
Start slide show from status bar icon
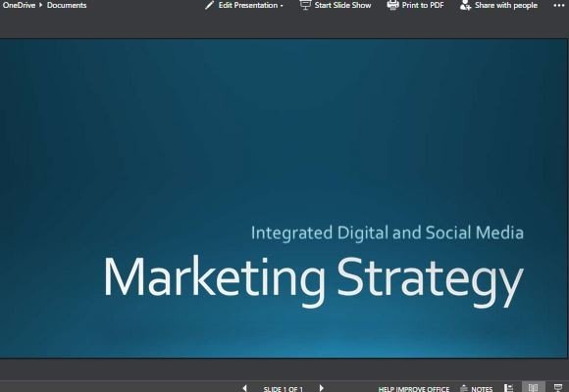tap(558, 388)
